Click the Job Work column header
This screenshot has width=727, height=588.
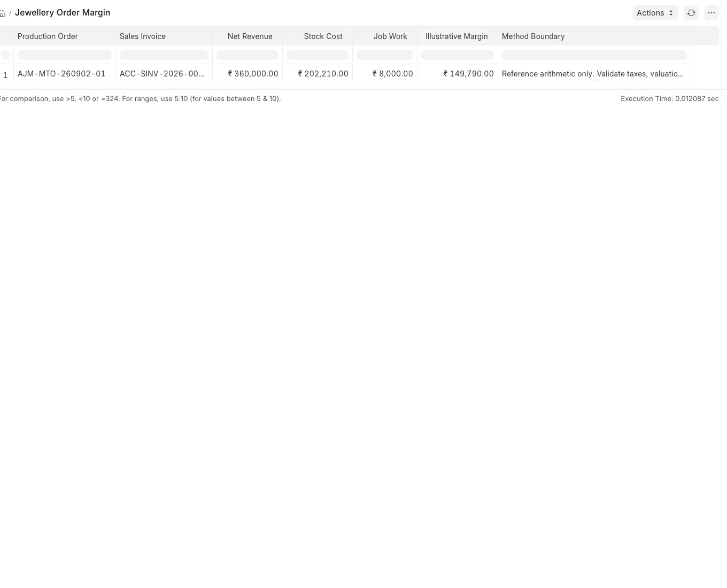(385, 36)
